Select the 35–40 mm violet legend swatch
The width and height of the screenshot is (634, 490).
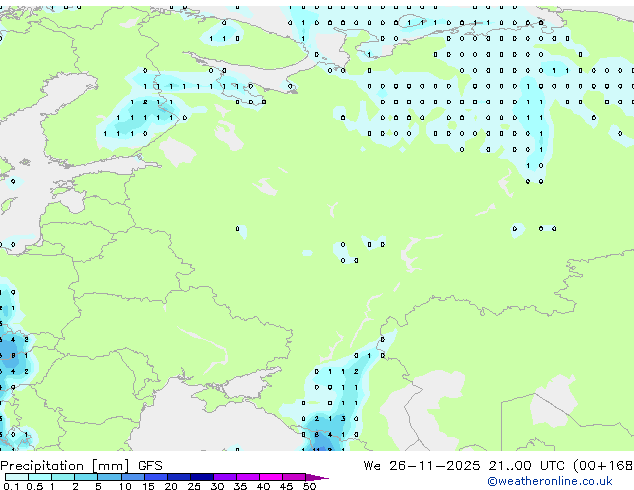248,477
